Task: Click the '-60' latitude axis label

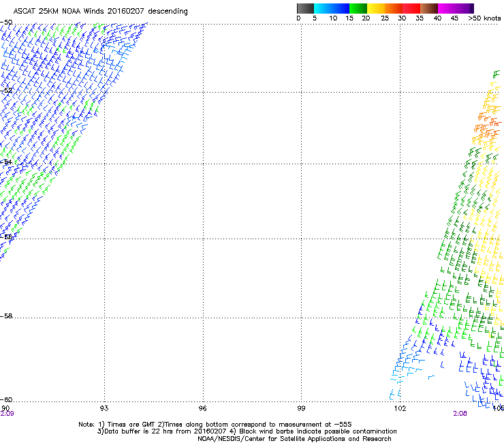Action: pyautogui.click(x=6, y=399)
